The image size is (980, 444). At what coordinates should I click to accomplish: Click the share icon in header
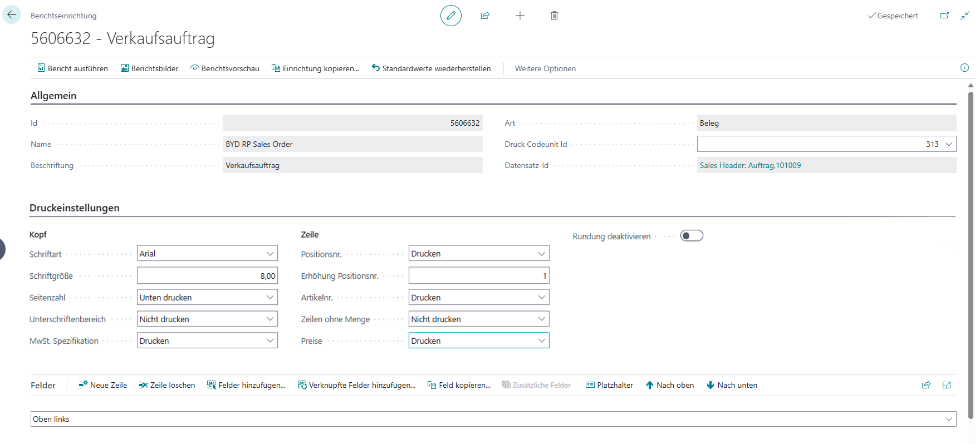(x=485, y=16)
